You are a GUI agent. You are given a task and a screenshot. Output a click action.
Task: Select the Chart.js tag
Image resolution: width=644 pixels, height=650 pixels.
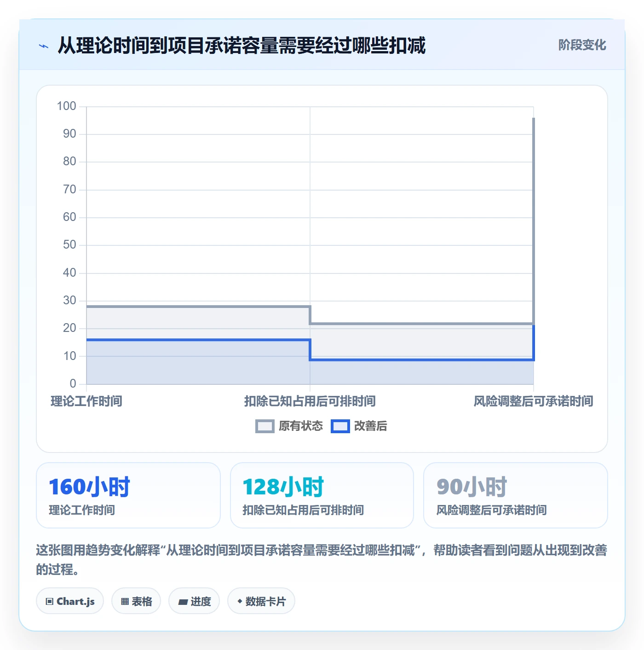(70, 601)
